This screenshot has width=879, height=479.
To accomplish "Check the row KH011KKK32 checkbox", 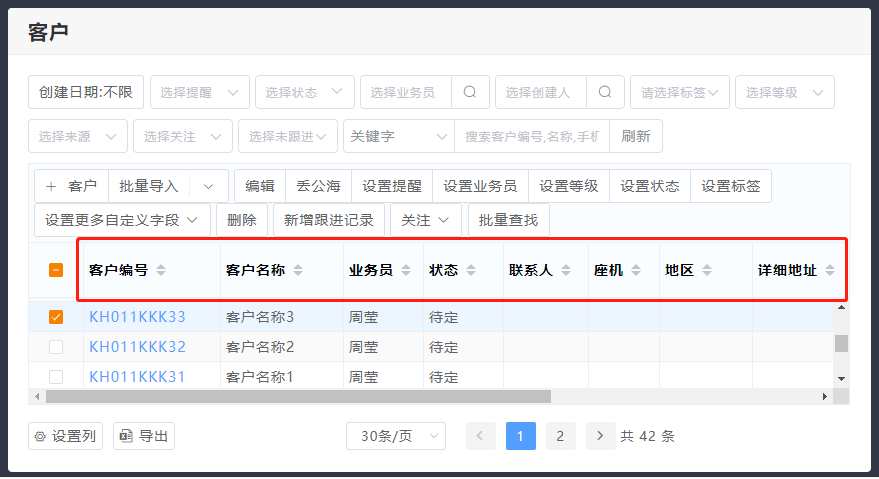I will 56,347.
